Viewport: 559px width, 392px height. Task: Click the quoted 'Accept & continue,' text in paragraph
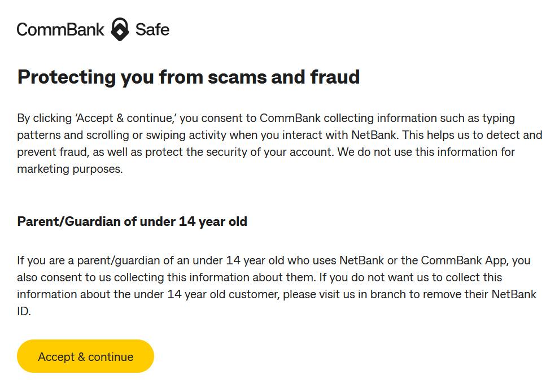(125, 118)
